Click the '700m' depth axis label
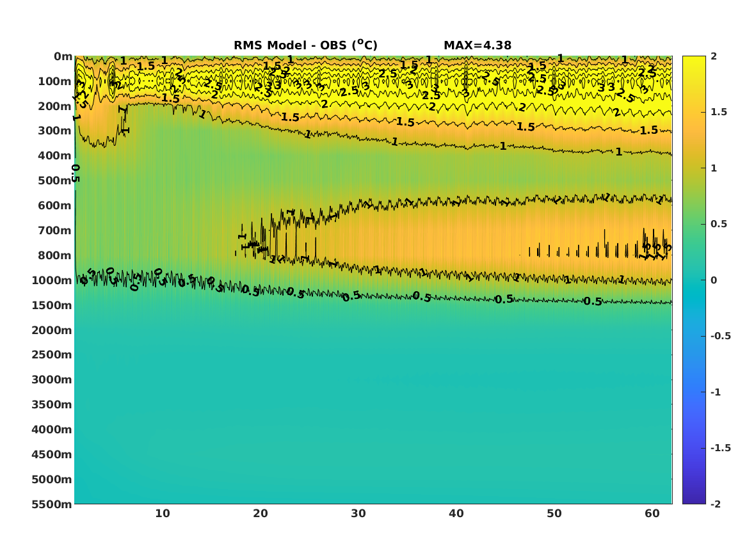This screenshot has width=747, height=560. coord(55,230)
